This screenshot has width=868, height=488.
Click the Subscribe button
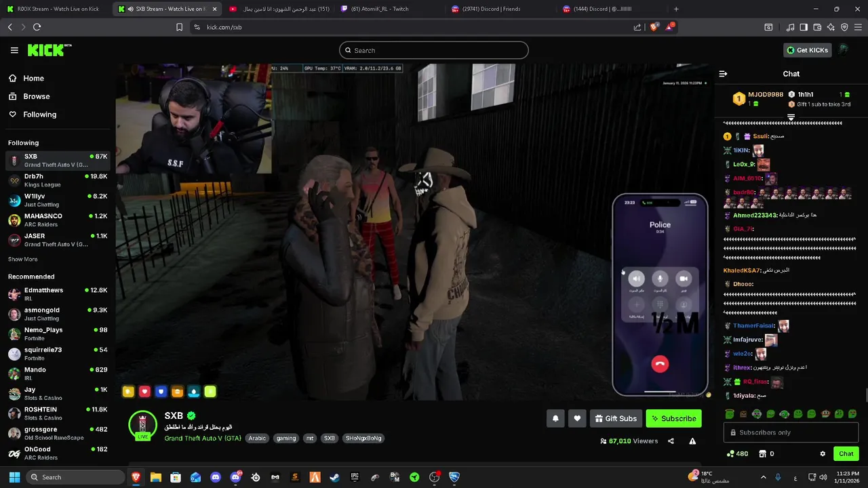(674, 419)
